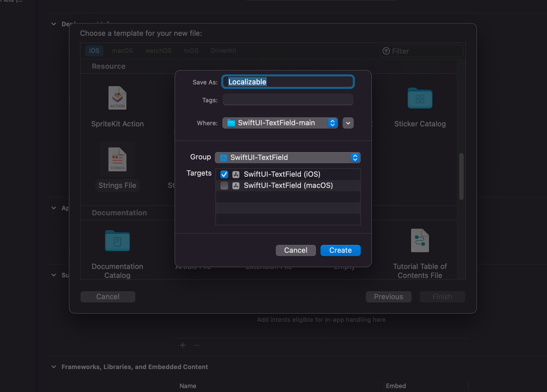Click the minus icon under intents list
547x392 pixels.
(197, 345)
